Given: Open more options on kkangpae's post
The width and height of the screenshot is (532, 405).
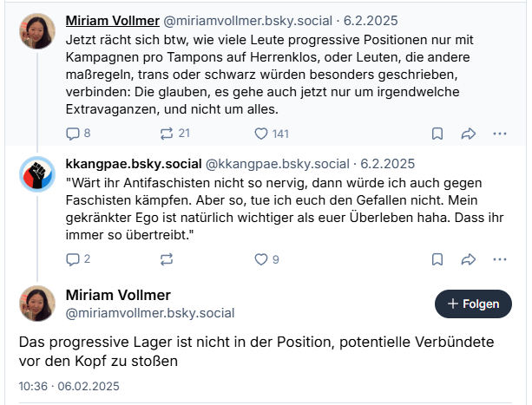Looking at the screenshot, I should point(500,258).
